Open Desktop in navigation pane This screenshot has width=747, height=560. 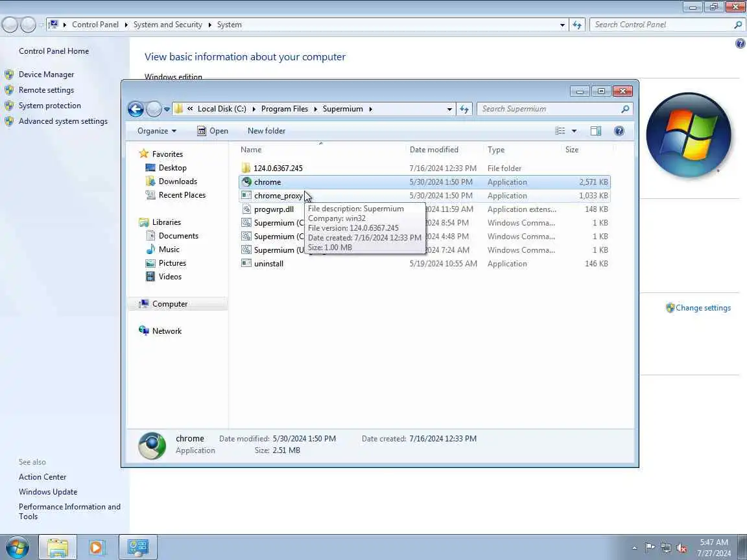(172, 168)
